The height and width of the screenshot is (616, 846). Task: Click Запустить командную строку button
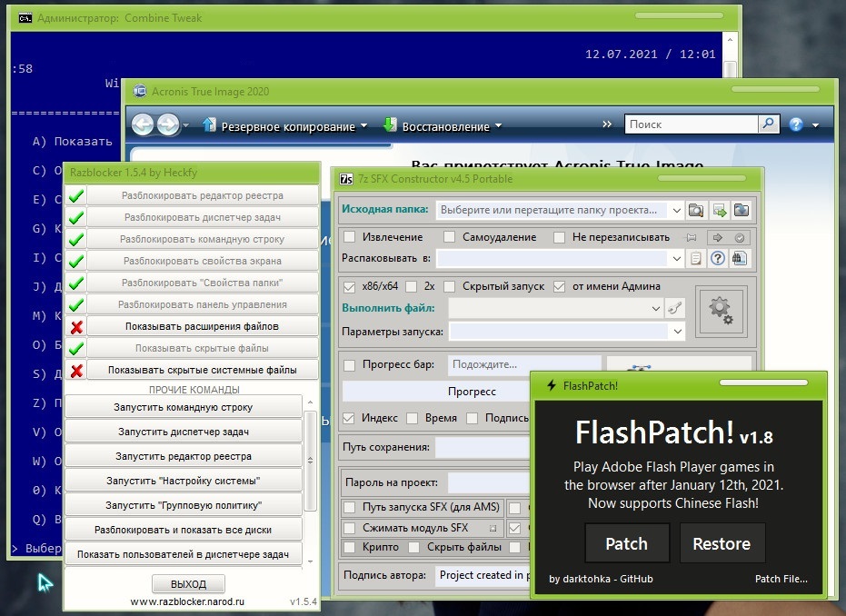click(184, 407)
